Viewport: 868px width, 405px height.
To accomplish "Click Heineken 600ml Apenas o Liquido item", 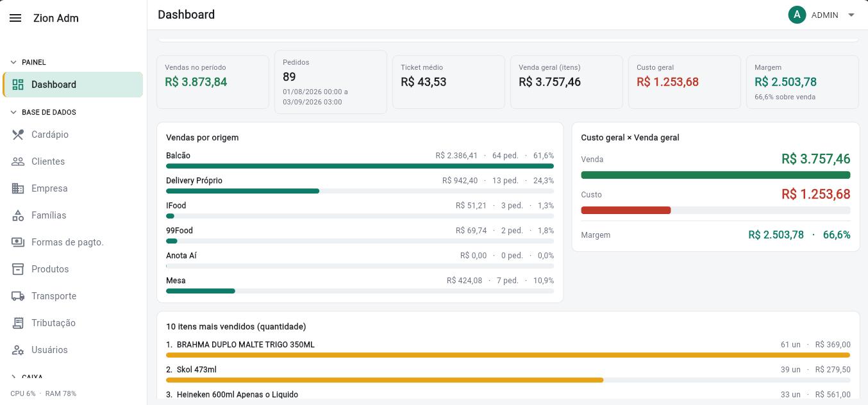I will [x=237, y=395].
